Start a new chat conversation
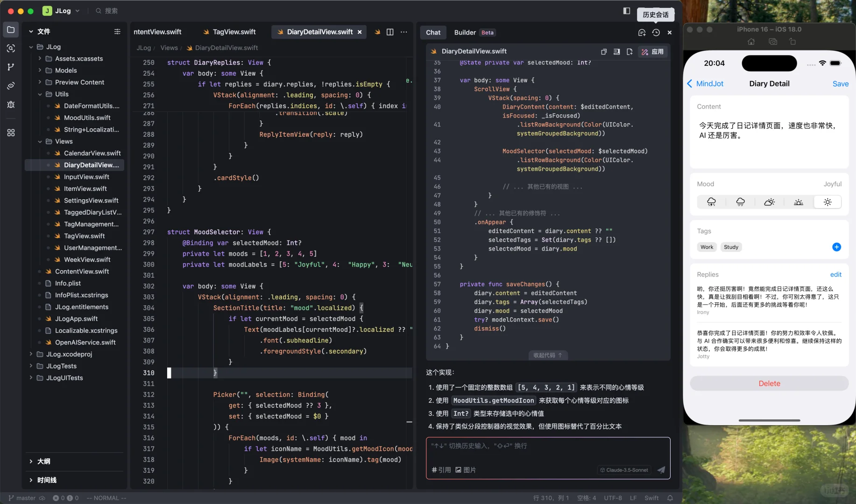 coord(642,33)
